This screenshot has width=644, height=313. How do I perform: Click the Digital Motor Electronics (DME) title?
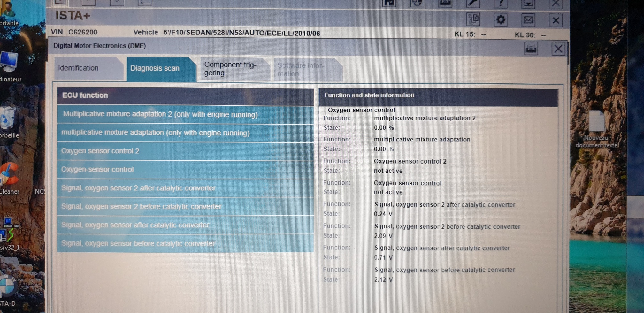click(99, 46)
